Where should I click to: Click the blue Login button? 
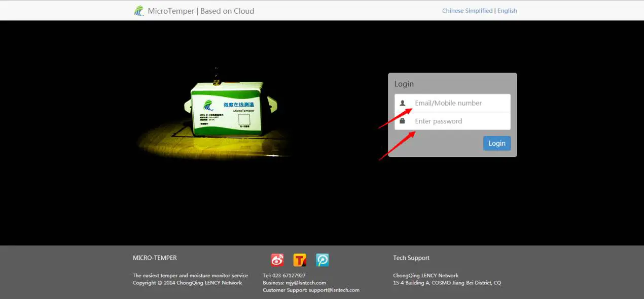(x=497, y=143)
